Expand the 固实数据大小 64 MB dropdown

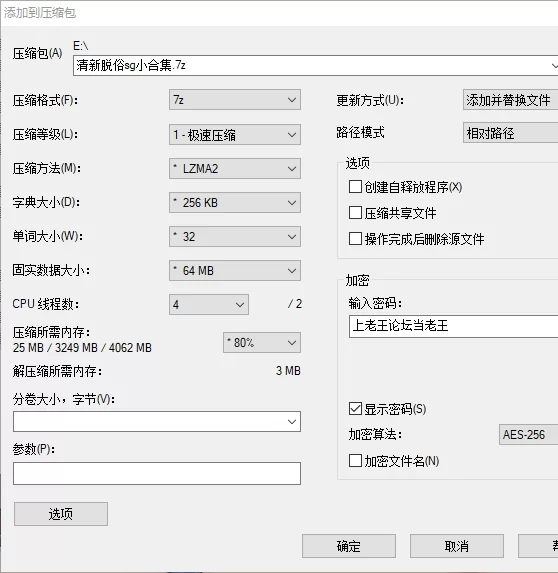point(235,270)
